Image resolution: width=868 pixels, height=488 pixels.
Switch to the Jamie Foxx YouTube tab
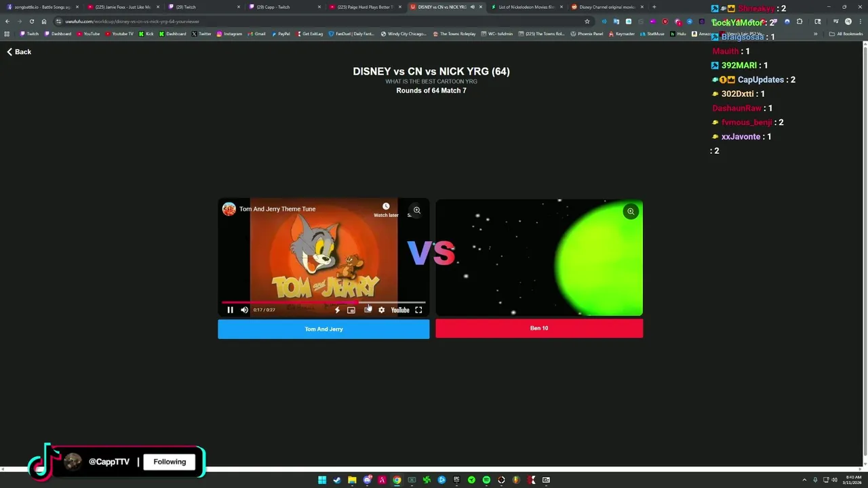(x=122, y=7)
